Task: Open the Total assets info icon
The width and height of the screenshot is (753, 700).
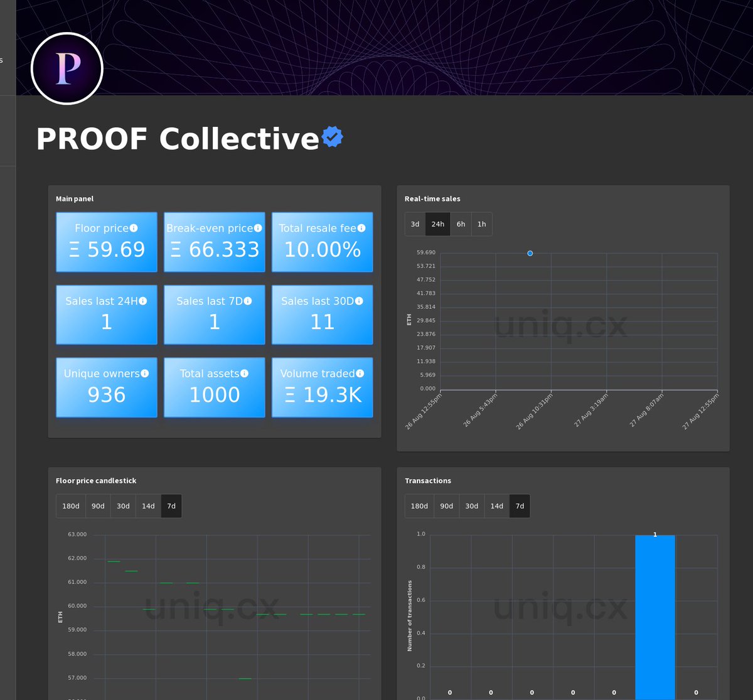Action: [245, 374]
